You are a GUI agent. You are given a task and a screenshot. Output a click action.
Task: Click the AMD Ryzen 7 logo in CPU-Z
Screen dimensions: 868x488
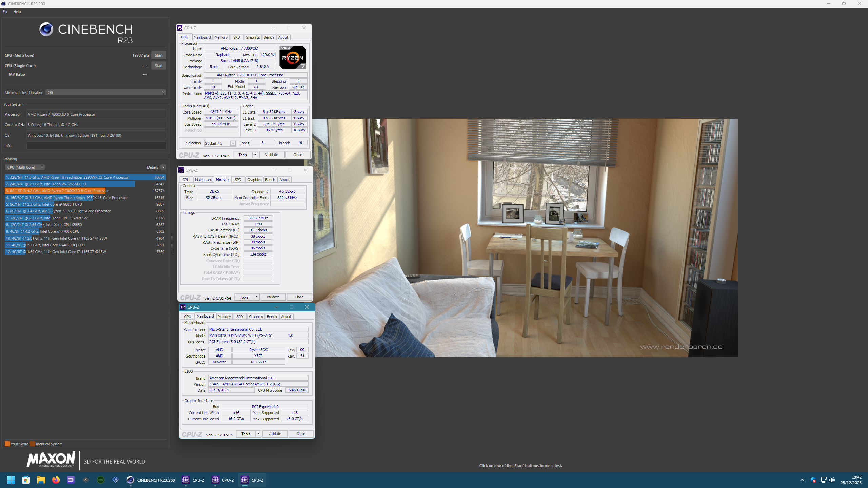(x=293, y=58)
